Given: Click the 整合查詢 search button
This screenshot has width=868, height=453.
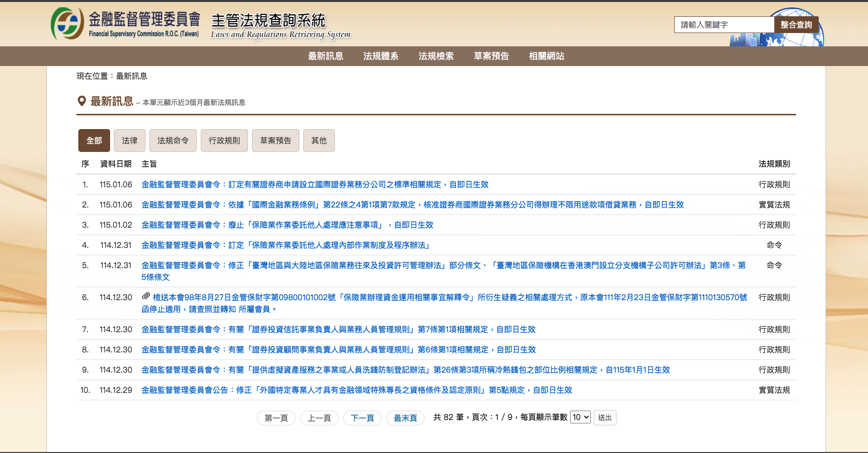Looking at the screenshot, I should (x=796, y=25).
